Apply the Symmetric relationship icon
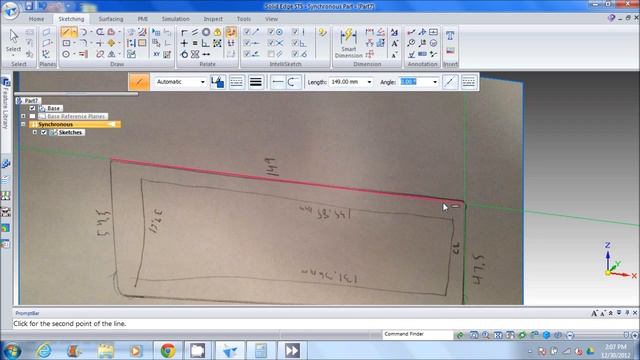 (x=195, y=54)
